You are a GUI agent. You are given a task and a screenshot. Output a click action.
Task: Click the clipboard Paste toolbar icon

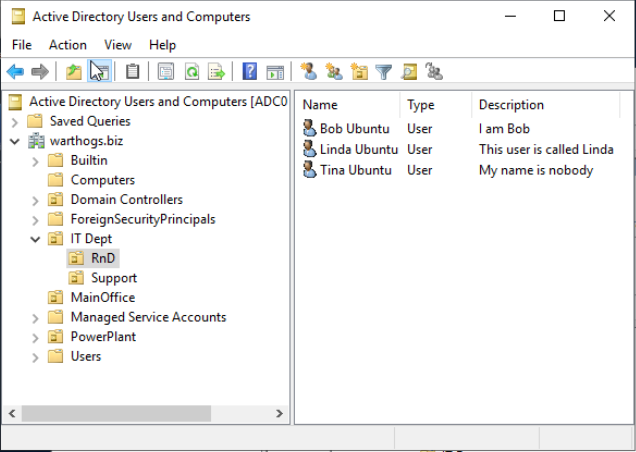tap(132, 72)
